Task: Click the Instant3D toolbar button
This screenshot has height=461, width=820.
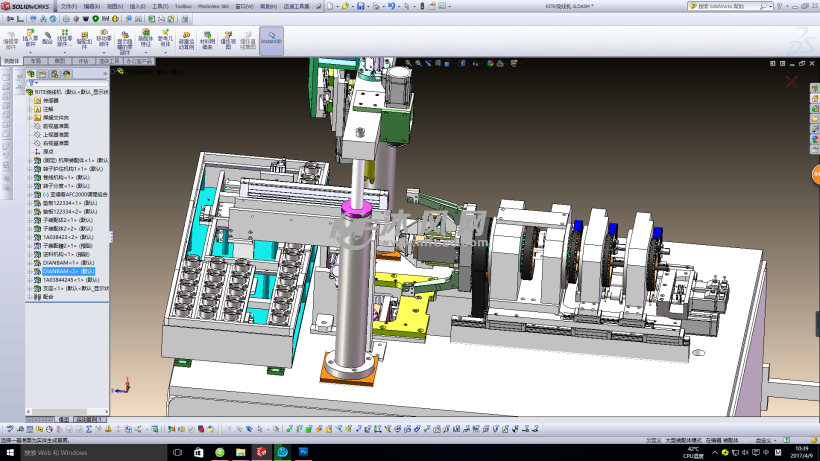Action: click(271, 38)
